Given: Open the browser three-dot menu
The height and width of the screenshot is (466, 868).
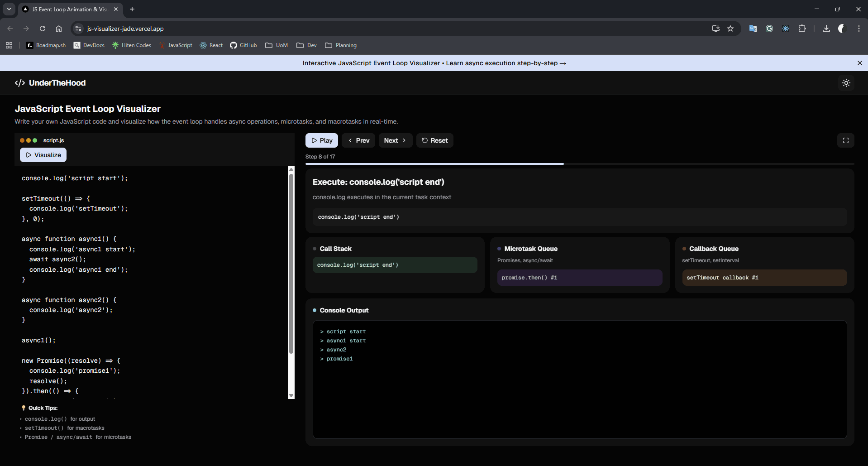Looking at the screenshot, I should (x=858, y=28).
